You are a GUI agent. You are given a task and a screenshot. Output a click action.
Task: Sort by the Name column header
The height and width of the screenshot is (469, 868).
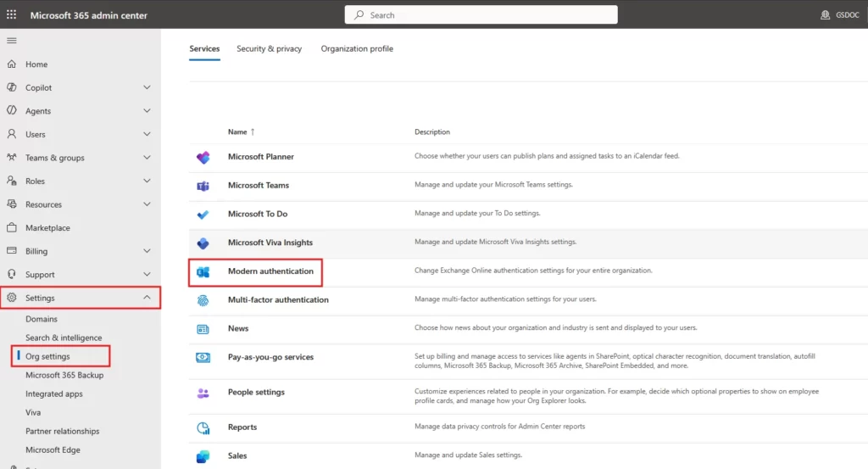pyautogui.click(x=237, y=131)
